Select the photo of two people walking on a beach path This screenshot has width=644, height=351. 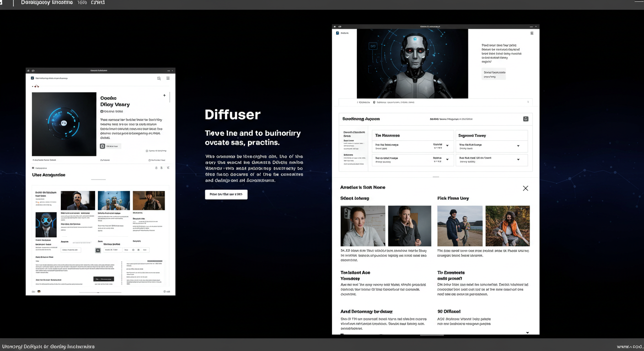pyautogui.click(x=460, y=226)
